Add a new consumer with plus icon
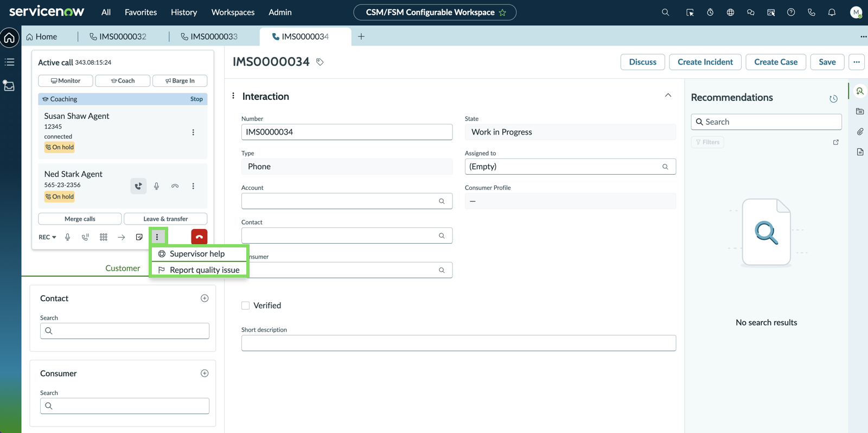This screenshot has height=433, width=868. 205,373
